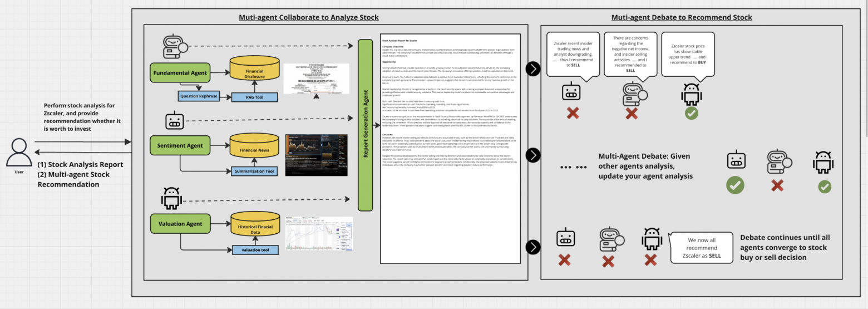Select 'Muti-agent Debate to Recommend Stock' heading

tap(682, 17)
